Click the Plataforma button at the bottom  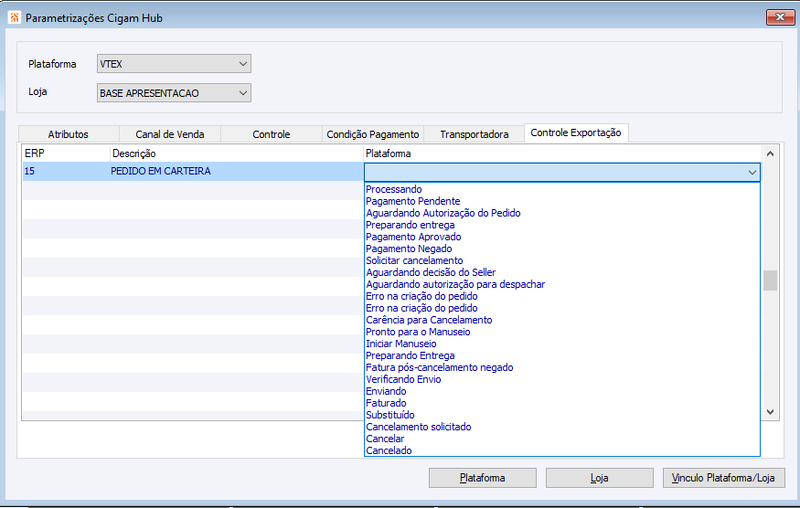pyautogui.click(x=483, y=478)
